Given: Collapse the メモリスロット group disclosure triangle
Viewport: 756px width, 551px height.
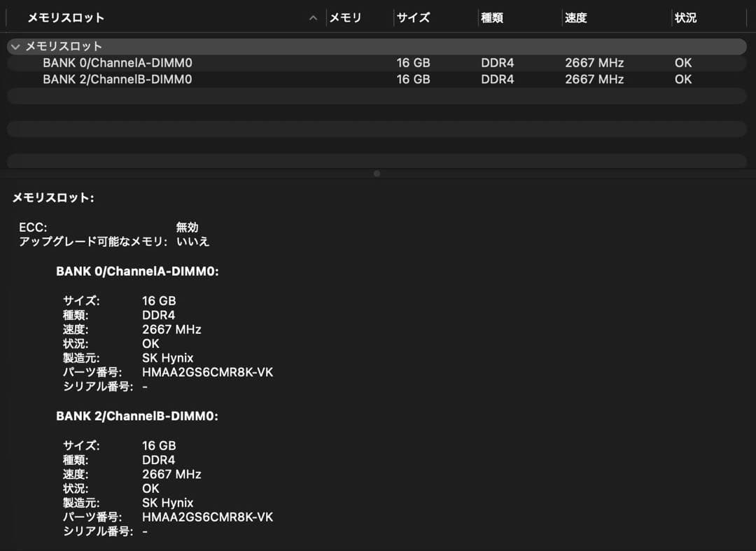Looking at the screenshot, I should tap(15, 46).
